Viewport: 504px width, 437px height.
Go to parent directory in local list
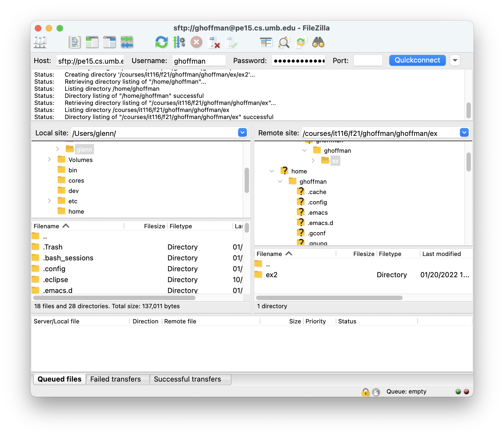tap(137, 236)
